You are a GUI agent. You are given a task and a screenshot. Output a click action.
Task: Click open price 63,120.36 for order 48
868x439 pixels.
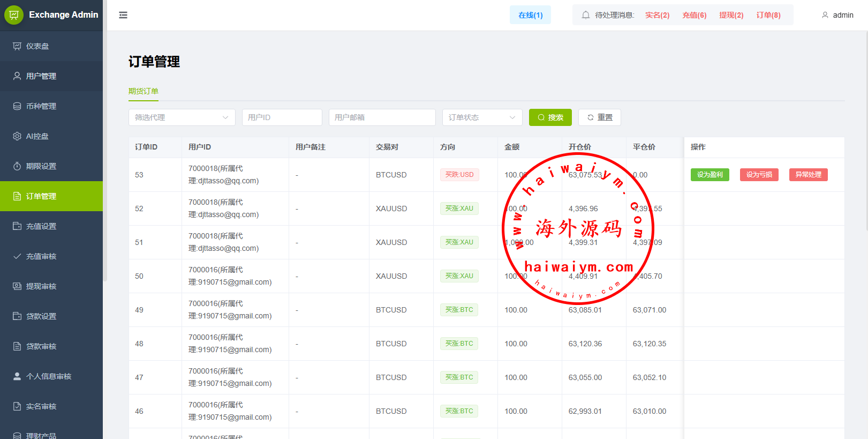point(585,344)
